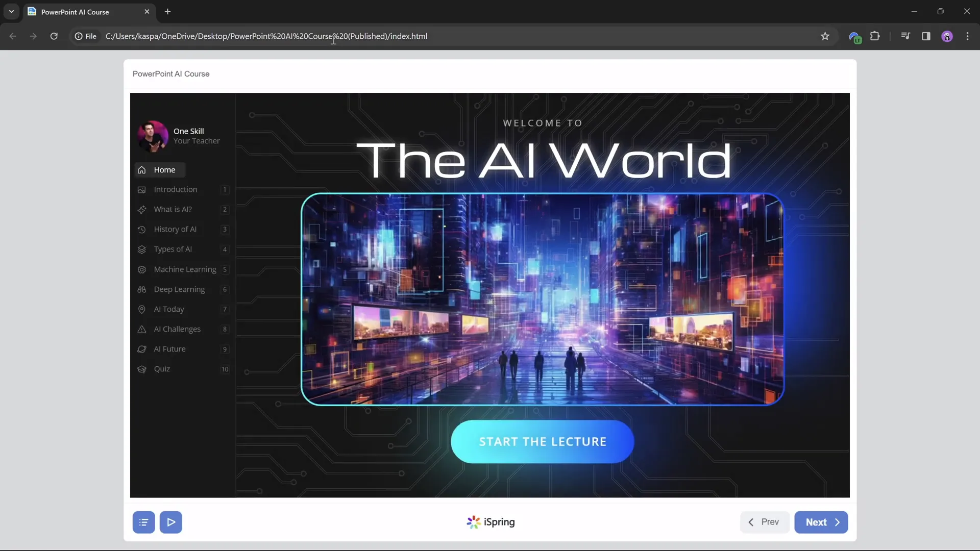View site information icon in address bar
This screenshot has width=980, height=551.
78,36
